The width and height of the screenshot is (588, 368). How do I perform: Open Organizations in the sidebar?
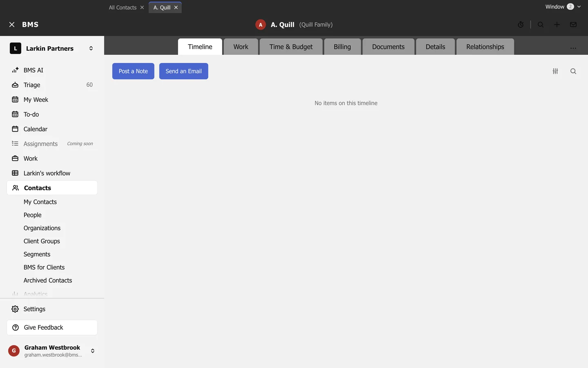pyautogui.click(x=42, y=228)
